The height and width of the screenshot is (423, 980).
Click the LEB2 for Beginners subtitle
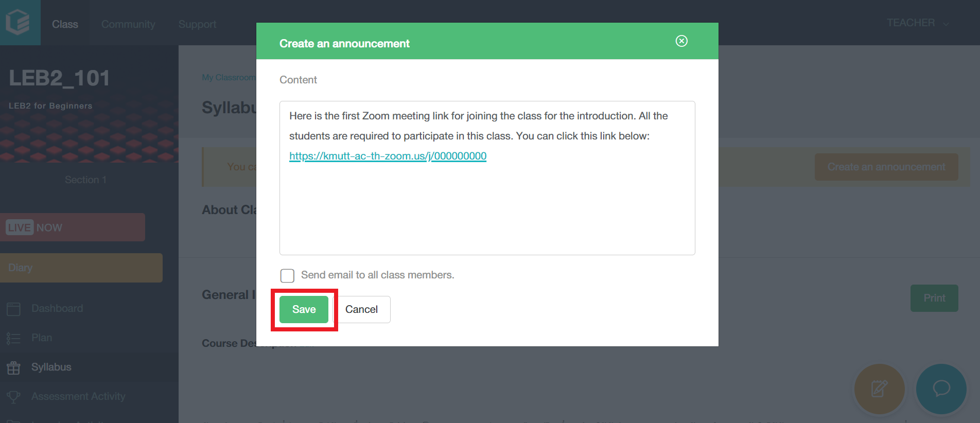point(50,105)
